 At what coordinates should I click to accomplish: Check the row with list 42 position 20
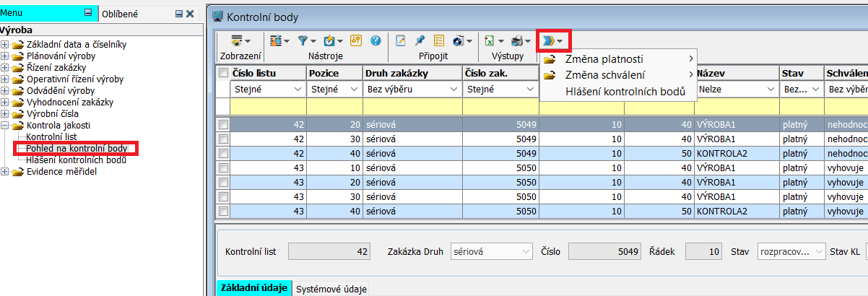tap(224, 125)
